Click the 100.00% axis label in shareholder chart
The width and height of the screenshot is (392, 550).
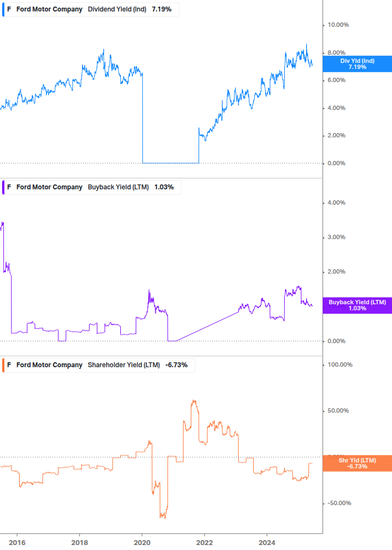[x=340, y=365]
